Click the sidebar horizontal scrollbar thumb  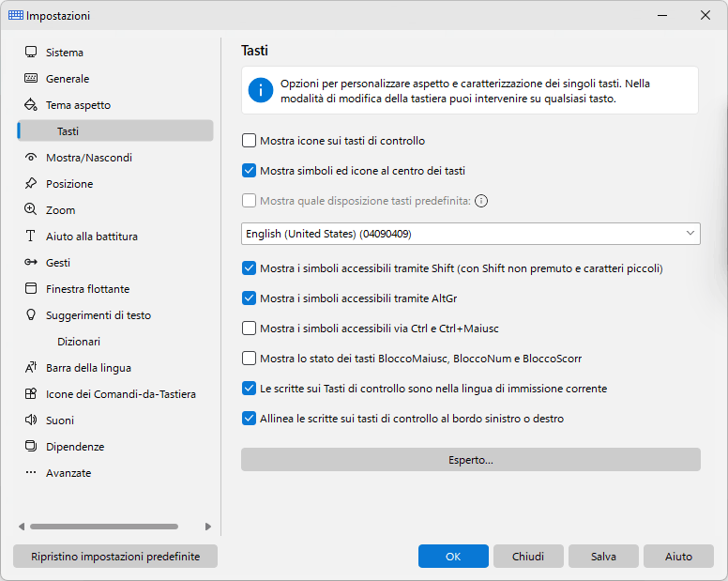pos(104,527)
